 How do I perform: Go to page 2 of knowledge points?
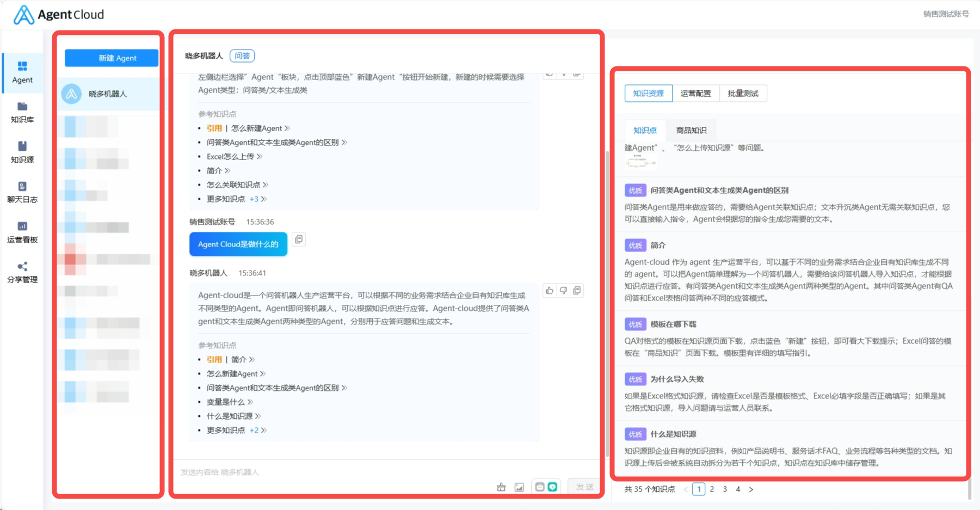point(712,489)
